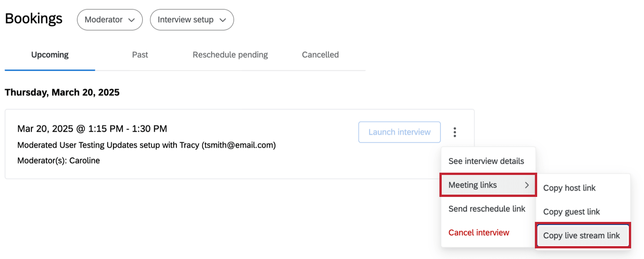Image resolution: width=644 pixels, height=259 pixels.
Task: Click Cancel interview in the menu
Action: coord(478,232)
